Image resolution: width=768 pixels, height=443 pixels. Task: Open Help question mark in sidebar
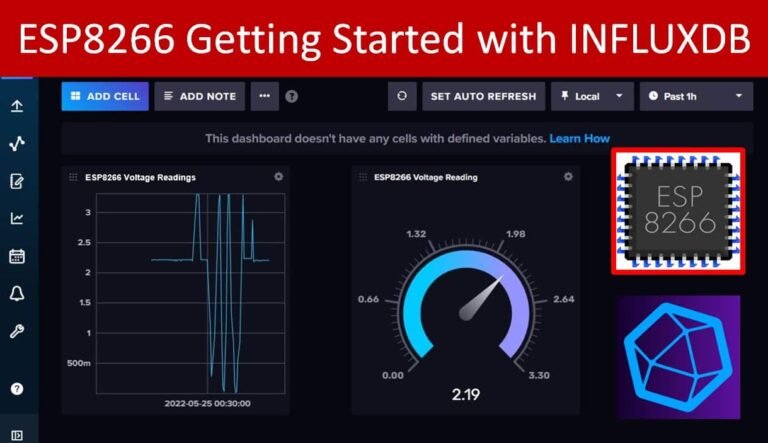click(x=17, y=389)
